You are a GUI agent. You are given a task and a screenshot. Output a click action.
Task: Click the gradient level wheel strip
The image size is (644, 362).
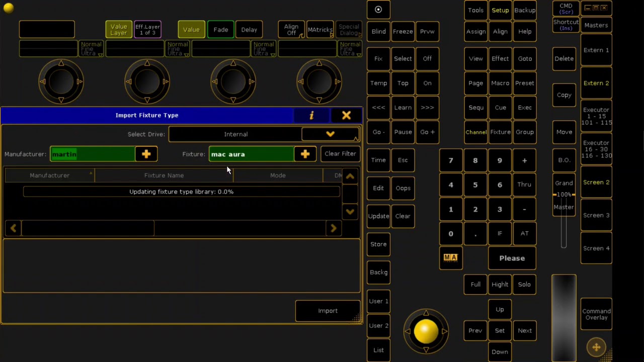point(563,318)
